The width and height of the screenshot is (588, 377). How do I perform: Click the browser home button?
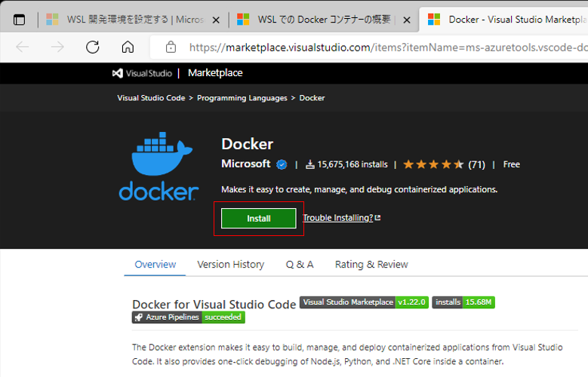[128, 48]
